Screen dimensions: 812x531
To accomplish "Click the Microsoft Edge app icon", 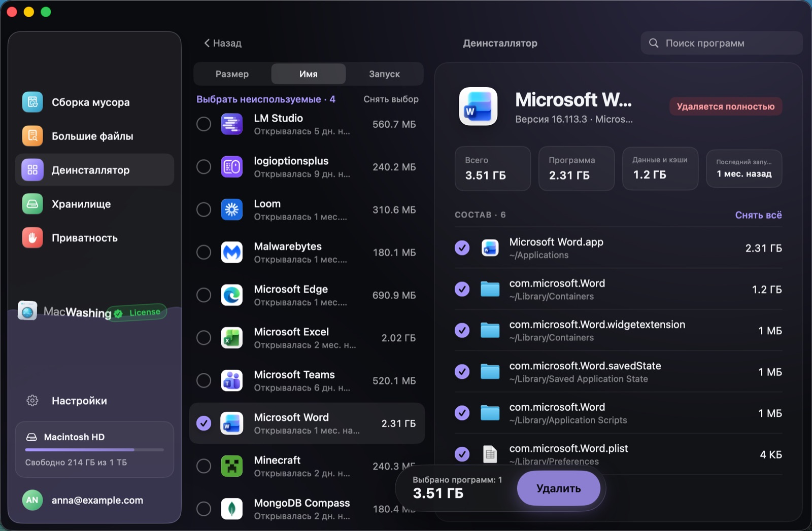I will (x=232, y=295).
